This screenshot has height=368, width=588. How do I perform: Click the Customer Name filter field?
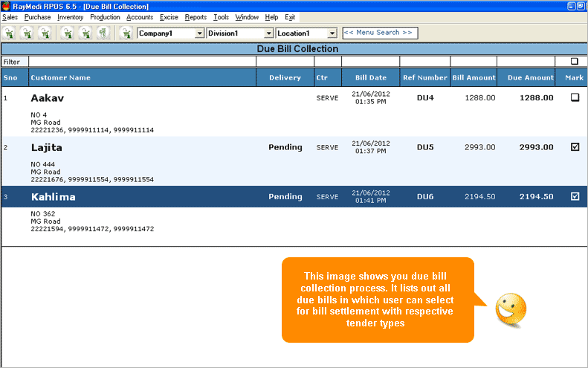click(142, 62)
